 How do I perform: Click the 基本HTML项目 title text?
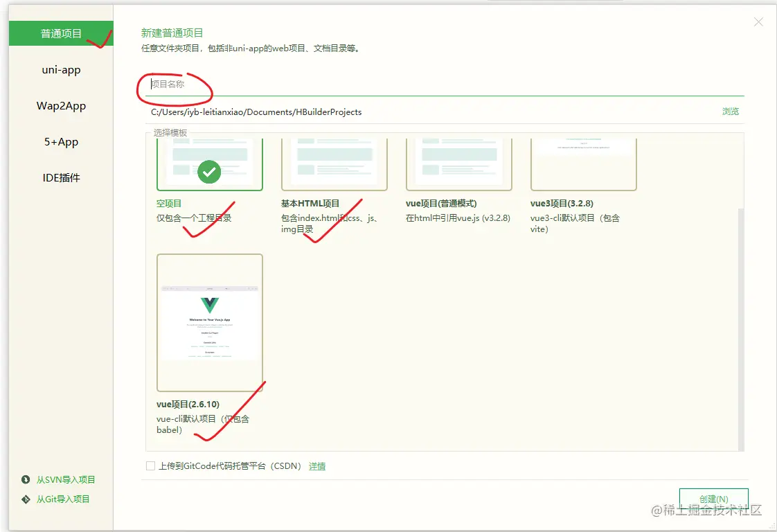310,203
